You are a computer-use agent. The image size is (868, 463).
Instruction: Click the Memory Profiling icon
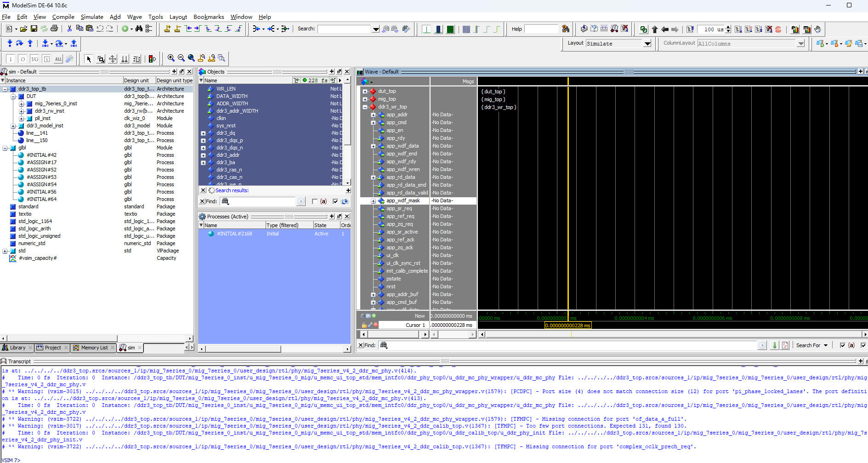(x=806, y=29)
